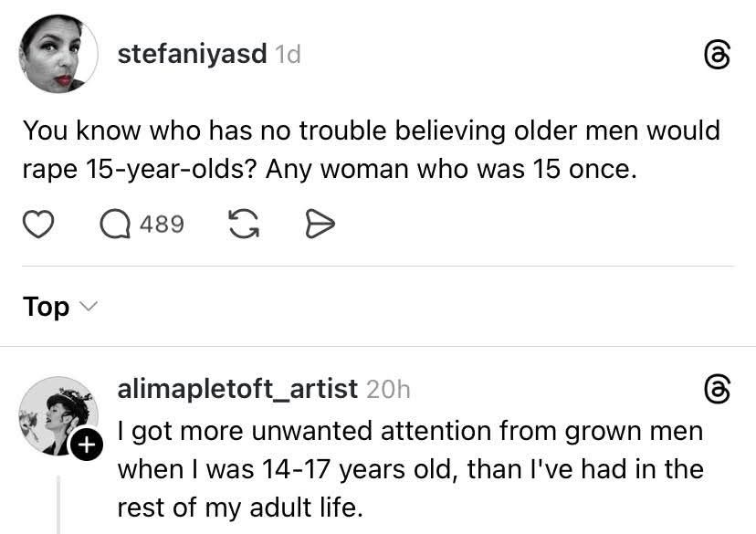
Task: Click the 1d timestamp on the post
Action: click(288, 55)
